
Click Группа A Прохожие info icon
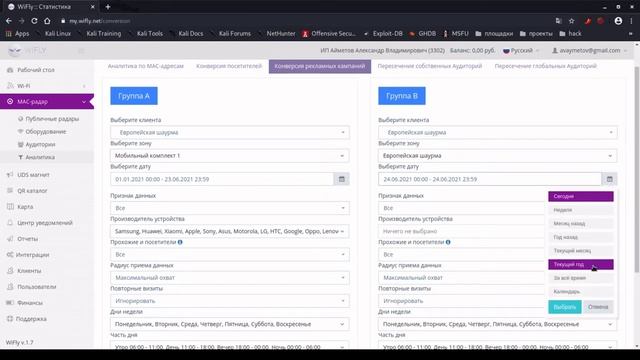(x=180, y=242)
